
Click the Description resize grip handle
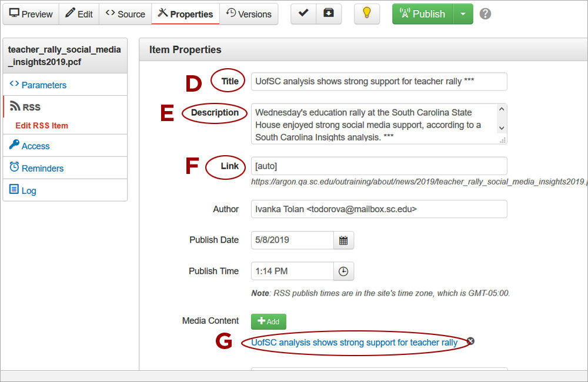pyautogui.click(x=503, y=140)
